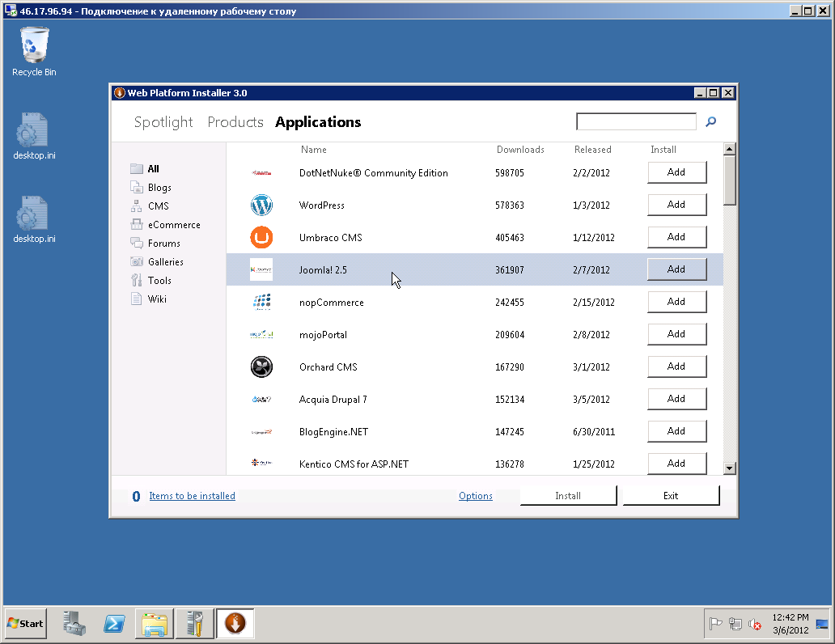The width and height of the screenshot is (835, 644).
Task: Add Joomla! 2.5 to install list
Action: [x=677, y=269]
